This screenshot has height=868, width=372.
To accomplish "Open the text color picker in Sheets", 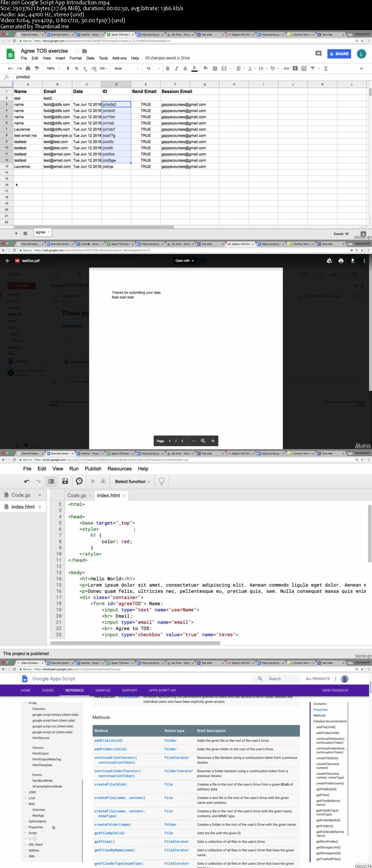I will pos(194,68).
